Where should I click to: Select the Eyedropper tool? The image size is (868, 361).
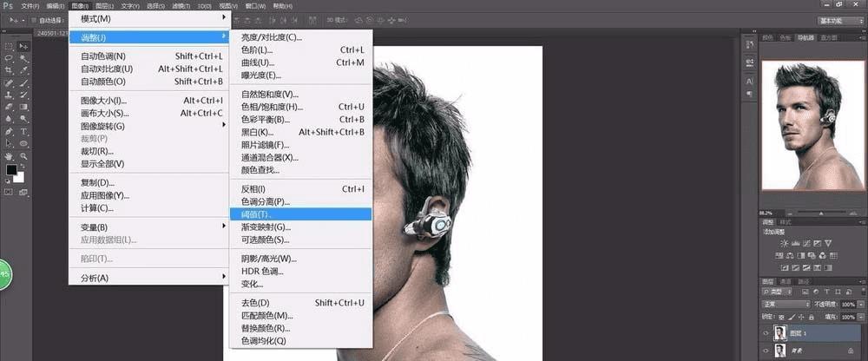click(23, 70)
